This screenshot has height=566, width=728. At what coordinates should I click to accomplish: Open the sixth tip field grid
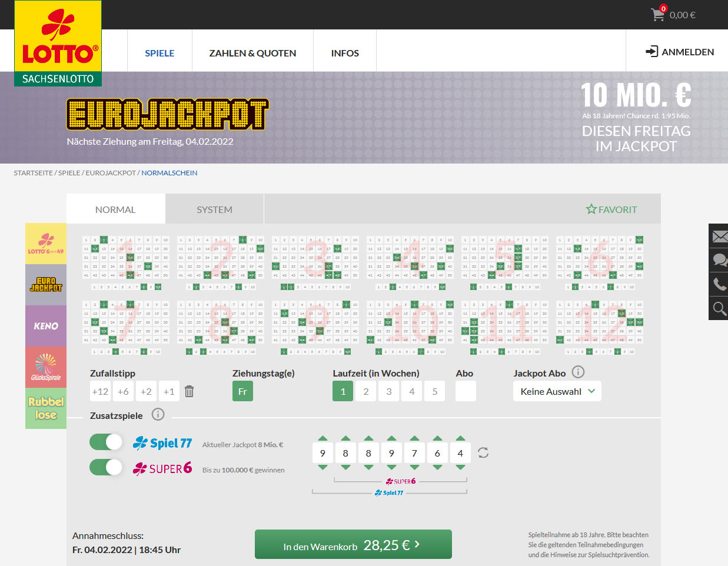[x=600, y=263]
